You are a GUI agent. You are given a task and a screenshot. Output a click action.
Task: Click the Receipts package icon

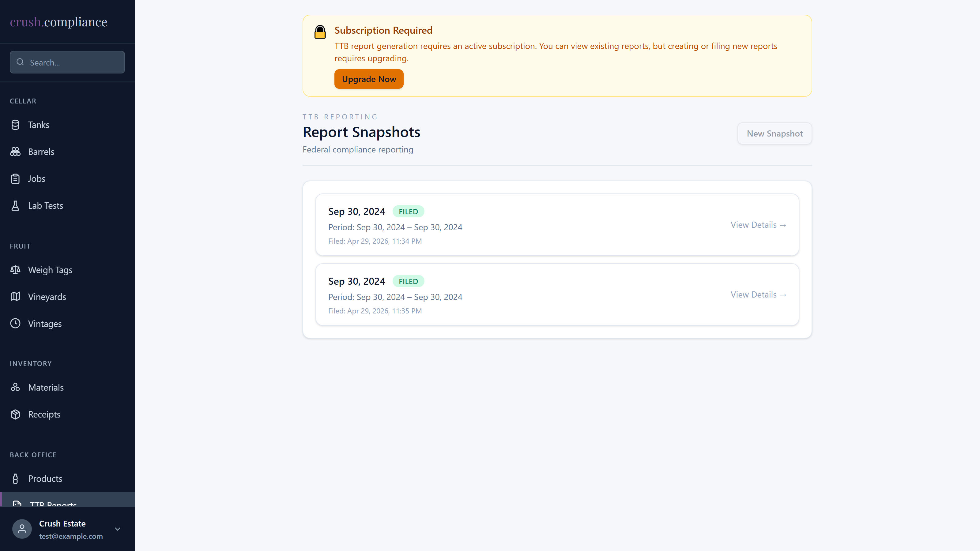(x=15, y=414)
